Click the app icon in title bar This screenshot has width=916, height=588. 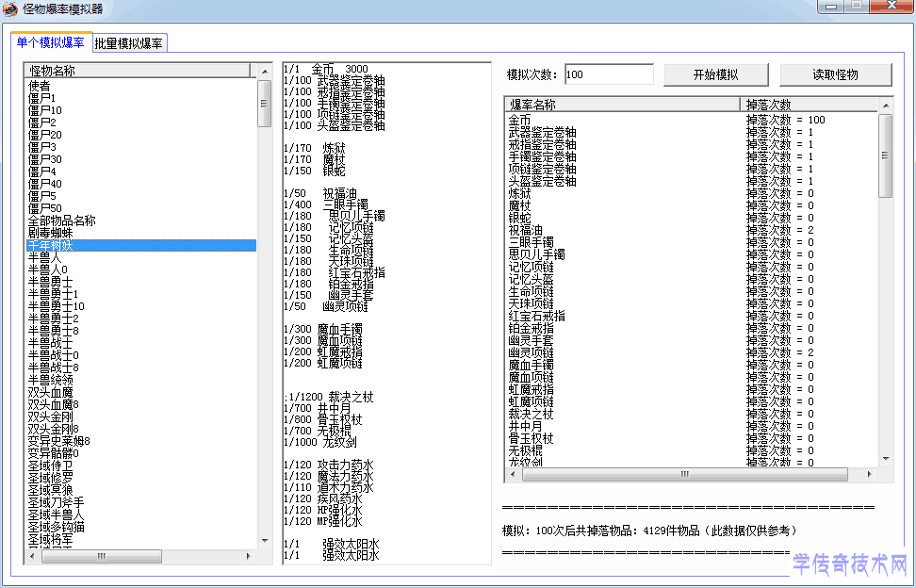pos(9,8)
